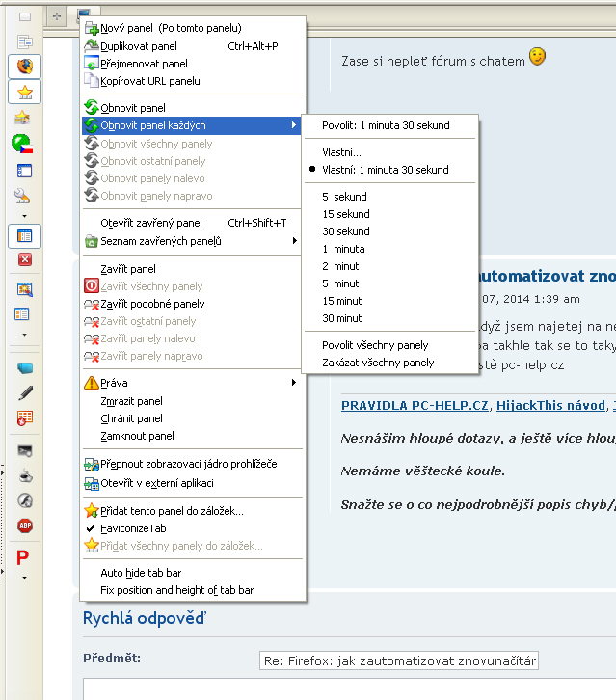
Task: Select the '5 minut' reload interval
Action: click(340, 283)
